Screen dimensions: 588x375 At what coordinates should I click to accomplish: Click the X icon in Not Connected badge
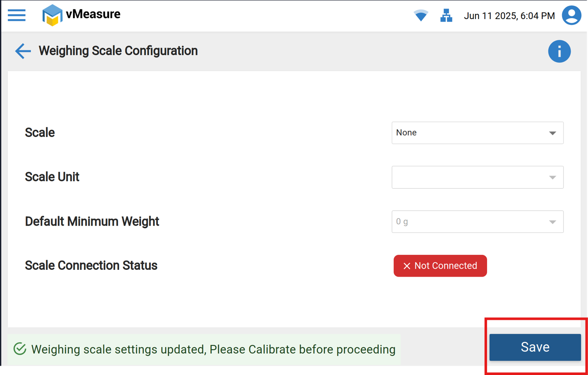click(407, 266)
